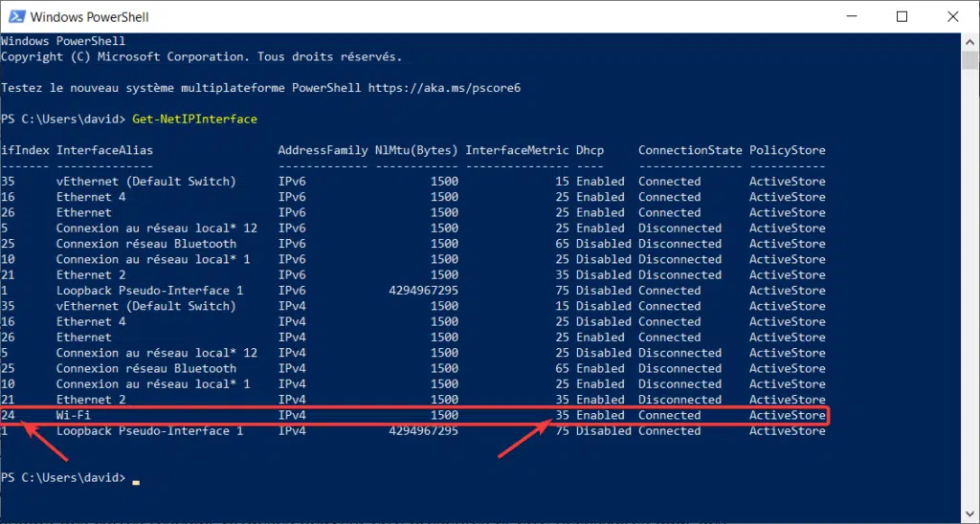Click the https://aka.ms/pscore6 URL text
The image size is (980, 524).
pos(444,88)
